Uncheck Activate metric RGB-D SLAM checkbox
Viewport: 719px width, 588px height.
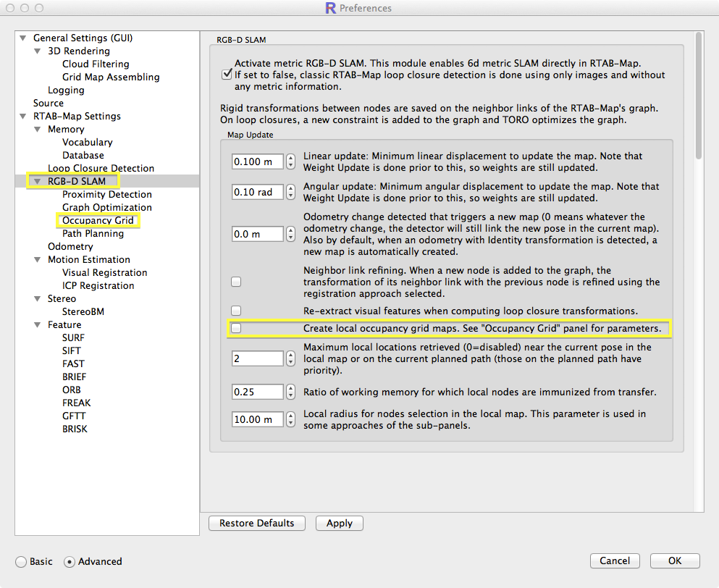click(227, 75)
